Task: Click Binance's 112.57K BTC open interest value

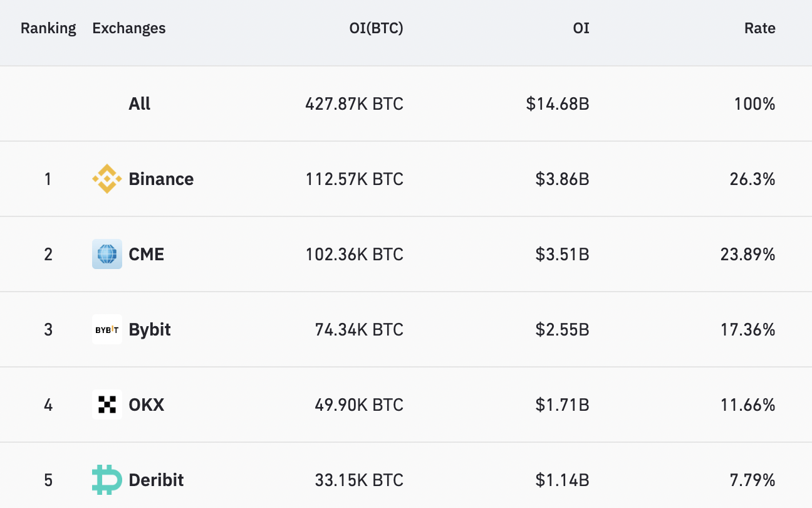Action: point(354,179)
